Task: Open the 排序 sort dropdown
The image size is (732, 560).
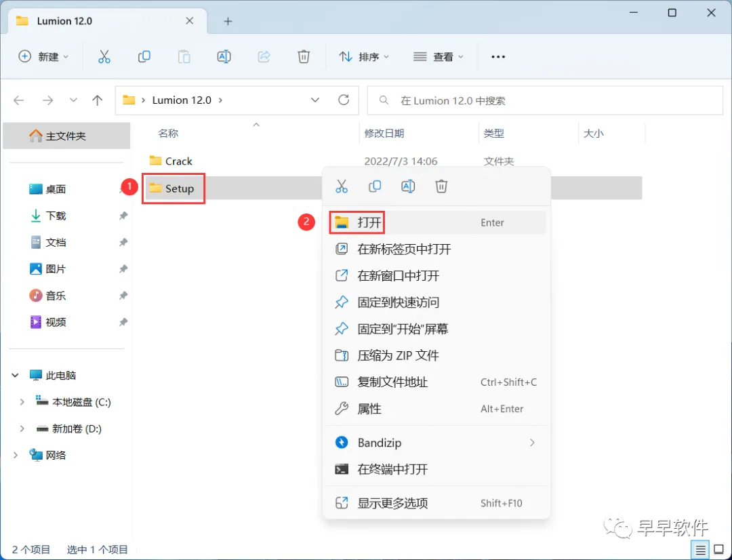Action: 364,56
